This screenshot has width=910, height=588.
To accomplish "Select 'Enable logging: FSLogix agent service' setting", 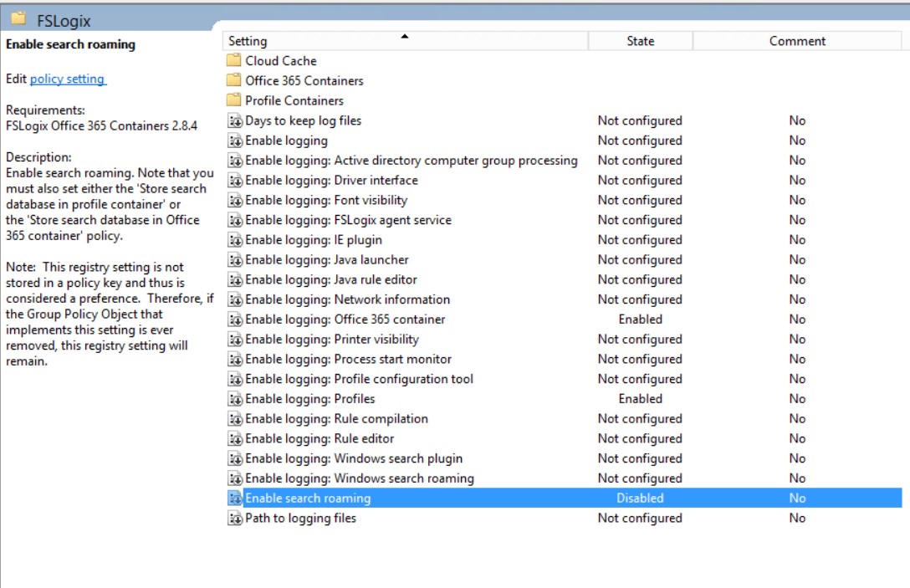I will pos(348,220).
